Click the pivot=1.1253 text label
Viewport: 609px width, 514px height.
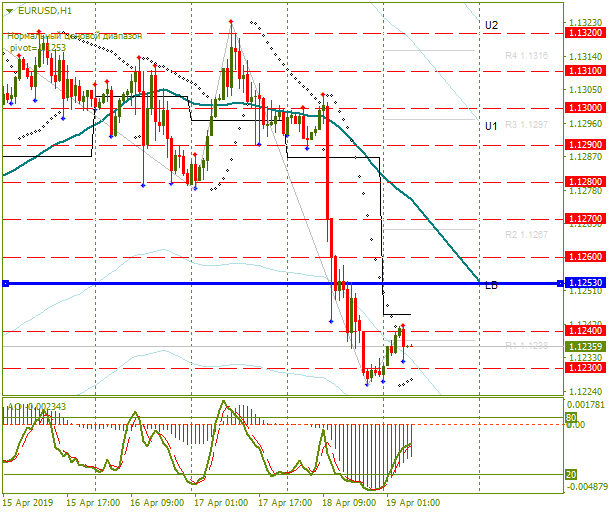38,48
